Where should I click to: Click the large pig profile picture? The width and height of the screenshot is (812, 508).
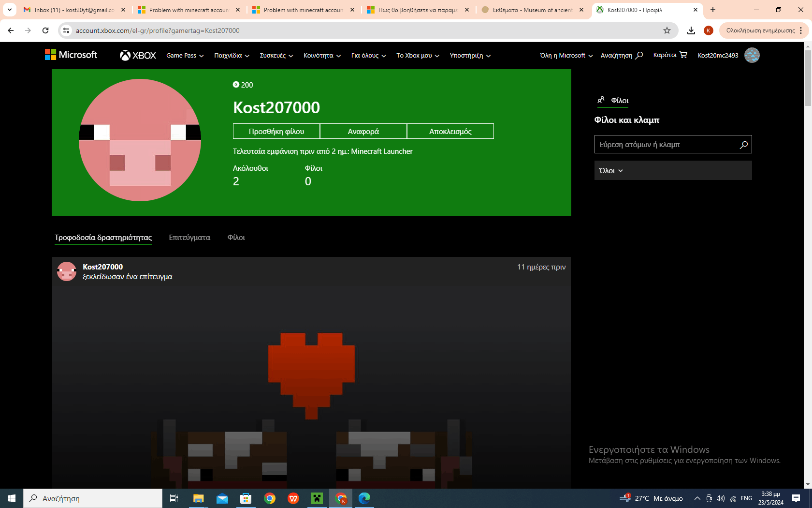[140, 140]
